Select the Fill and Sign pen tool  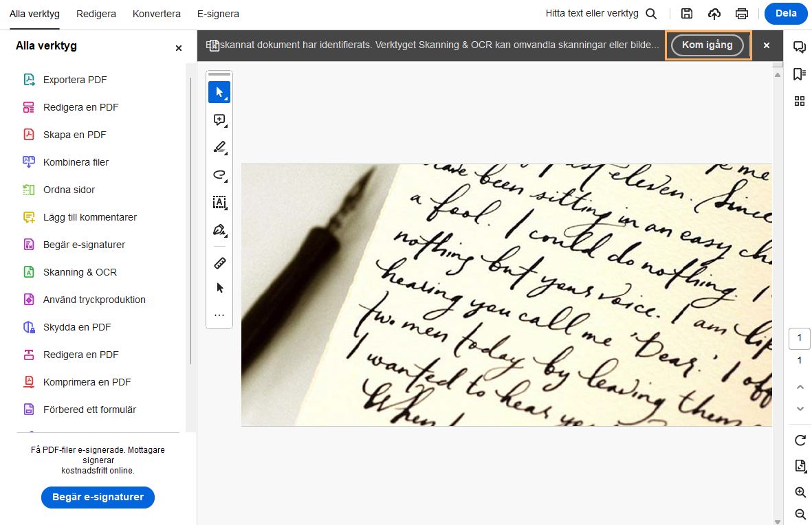(219, 230)
